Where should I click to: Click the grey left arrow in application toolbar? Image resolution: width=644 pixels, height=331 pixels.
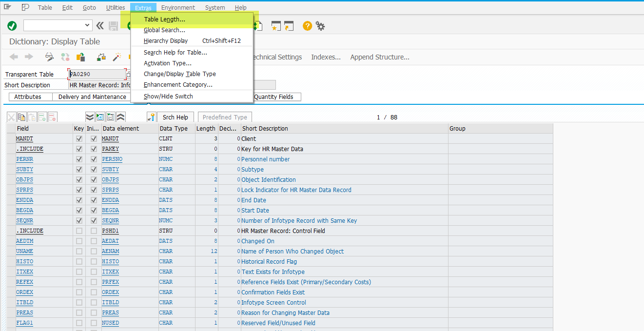(14, 57)
